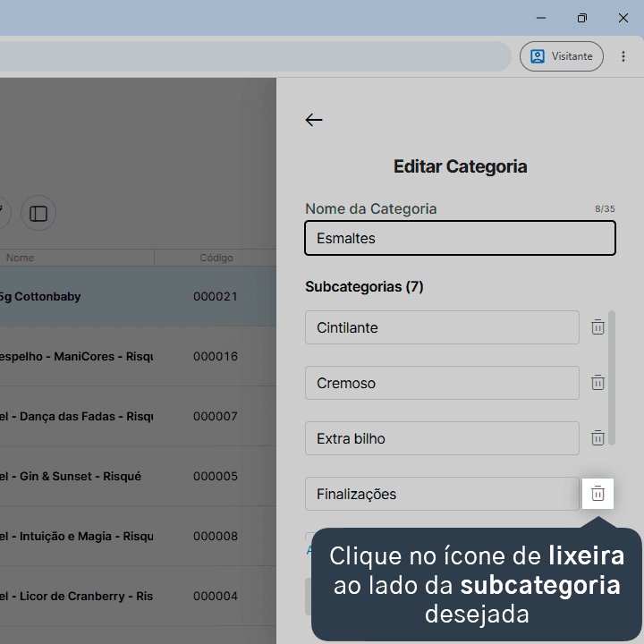Select the ManiCores - Risqué product row
The width and height of the screenshot is (644, 644).
[x=138, y=357]
